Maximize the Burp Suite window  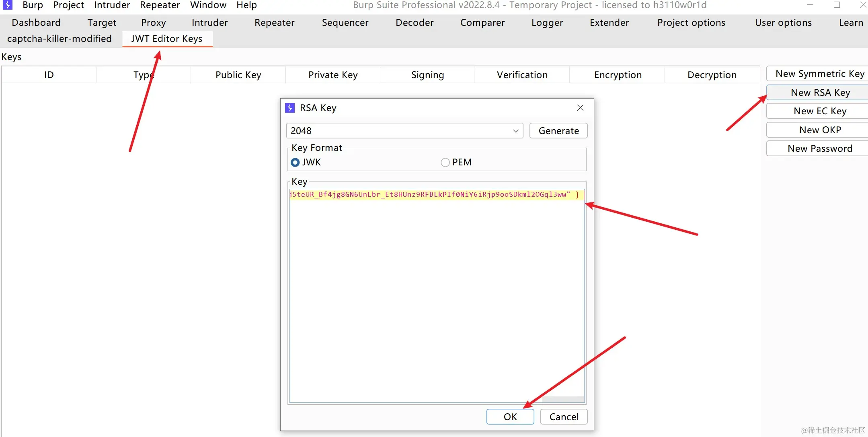click(837, 5)
